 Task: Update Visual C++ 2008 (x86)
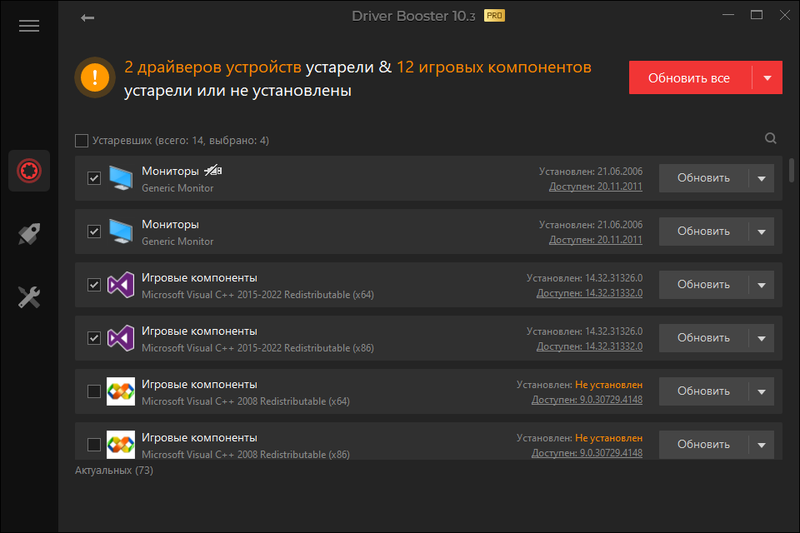tap(704, 445)
